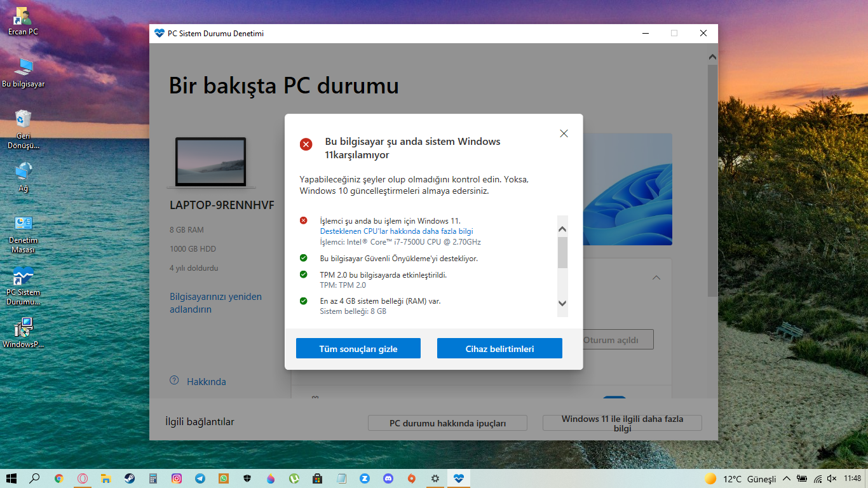Launch Discord from the taskbar
Viewport: 868px width, 488px height.
(388, 478)
